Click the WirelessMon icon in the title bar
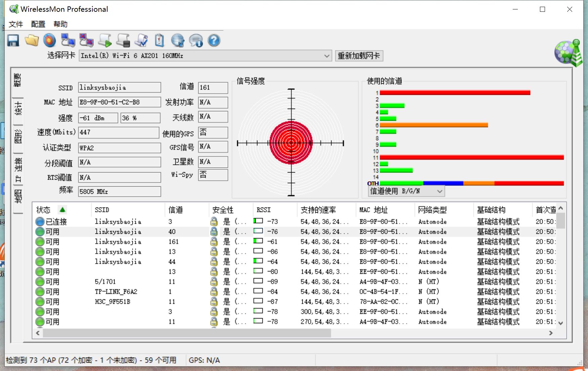 pos(14,9)
